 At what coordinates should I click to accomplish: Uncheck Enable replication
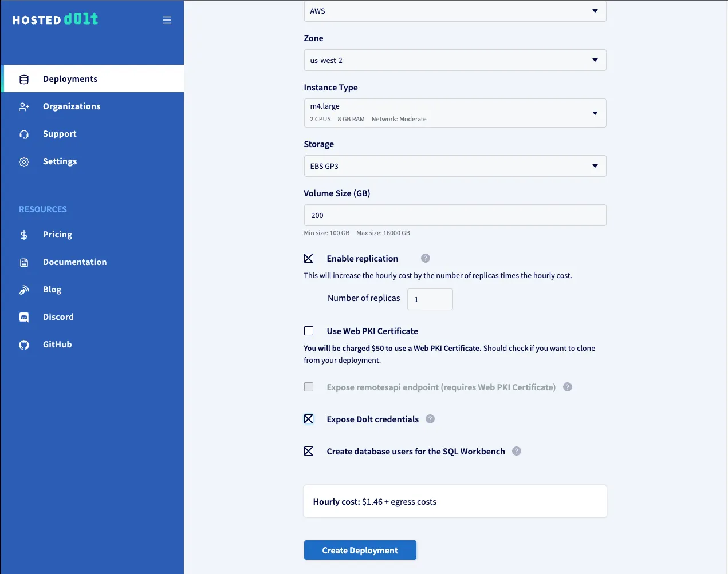pos(309,258)
